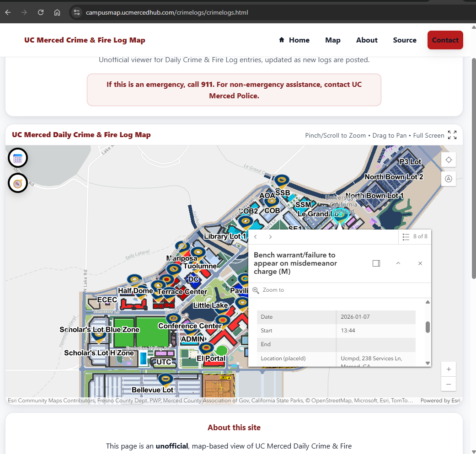Click the circled-A button below the locate control

pos(448,178)
